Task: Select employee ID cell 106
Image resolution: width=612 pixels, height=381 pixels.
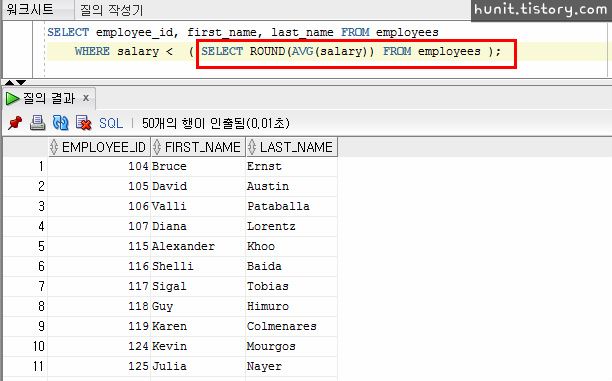Action: [99, 206]
